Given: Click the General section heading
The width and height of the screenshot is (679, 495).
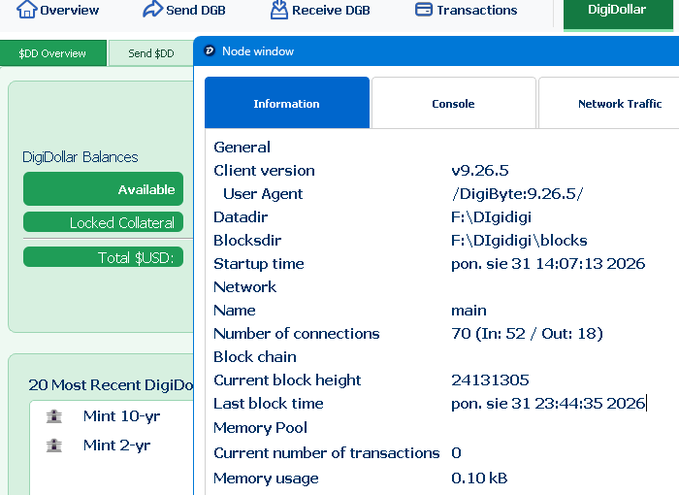Looking at the screenshot, I should point(242,147).
